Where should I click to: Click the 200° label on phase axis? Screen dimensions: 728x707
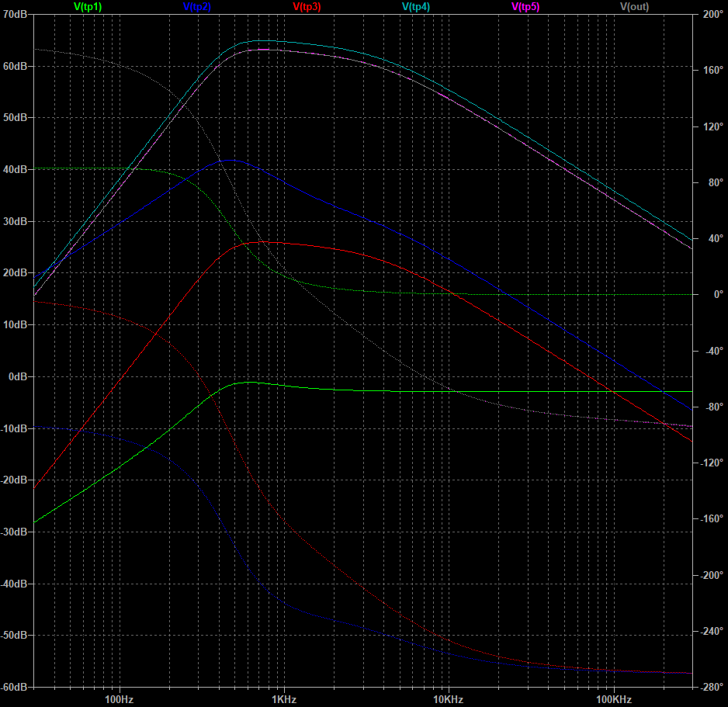710,15
